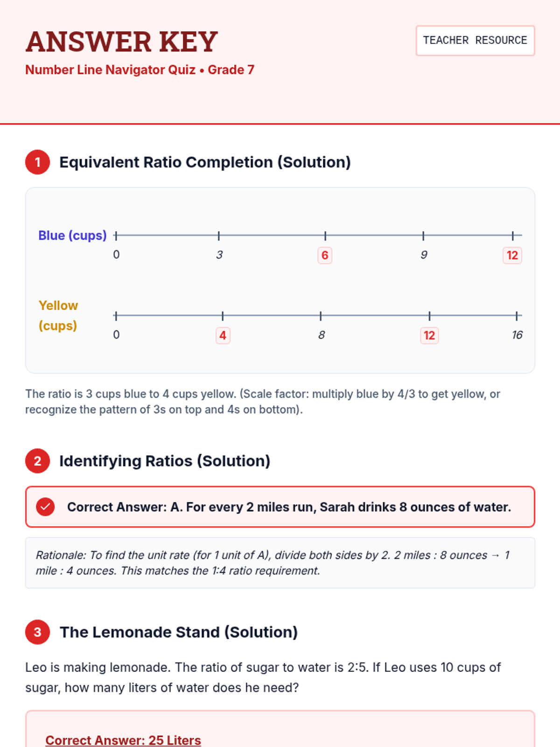Click the Blue (cups) label
This screenshot has width=560, height=747.
[x=72, y=235]
